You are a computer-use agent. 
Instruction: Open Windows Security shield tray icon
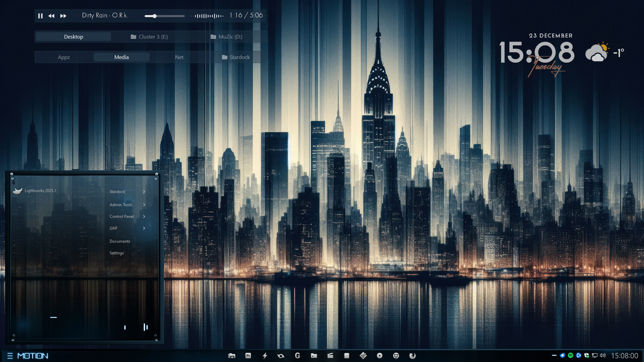pos(587,355)
